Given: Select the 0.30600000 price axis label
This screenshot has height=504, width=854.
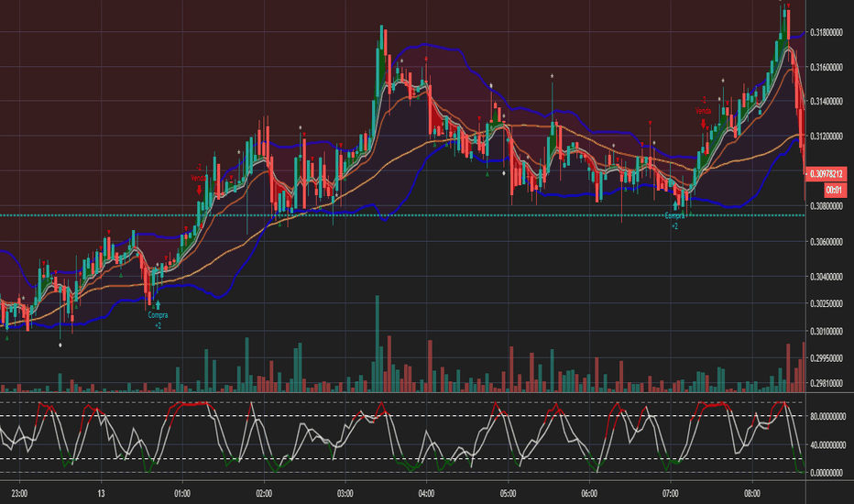Looking at the screenshot, I should pos(827,241).
